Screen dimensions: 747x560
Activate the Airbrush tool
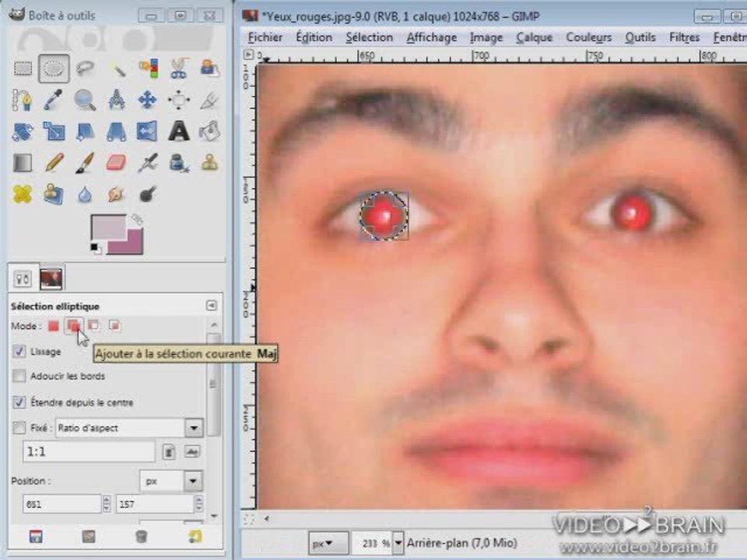pos(148,163)
